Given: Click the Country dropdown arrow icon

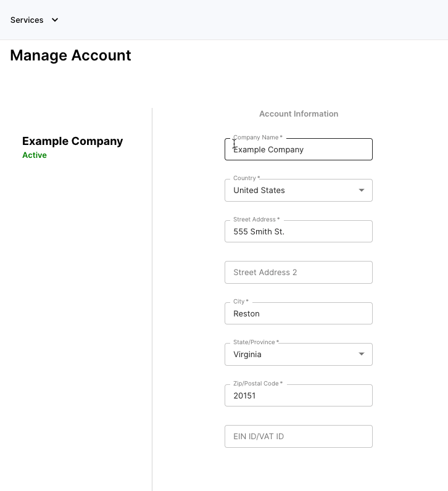Looking at the screenshot, I should [x=361, y=191].
